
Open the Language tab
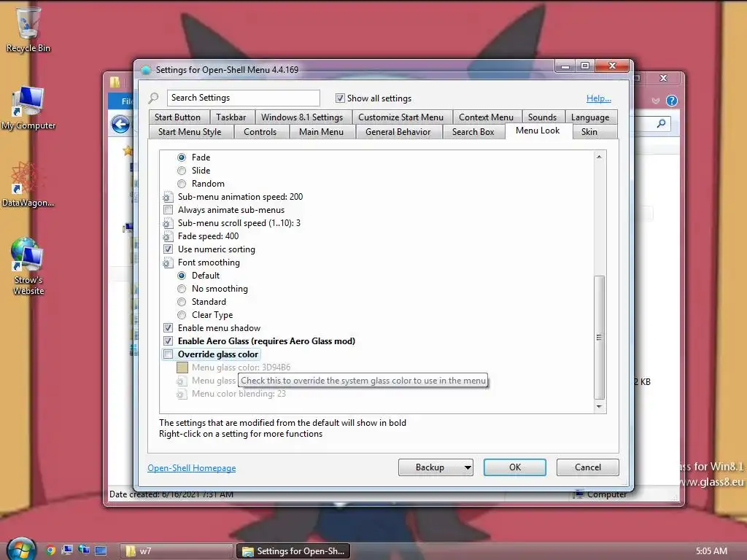click(590, 117)
